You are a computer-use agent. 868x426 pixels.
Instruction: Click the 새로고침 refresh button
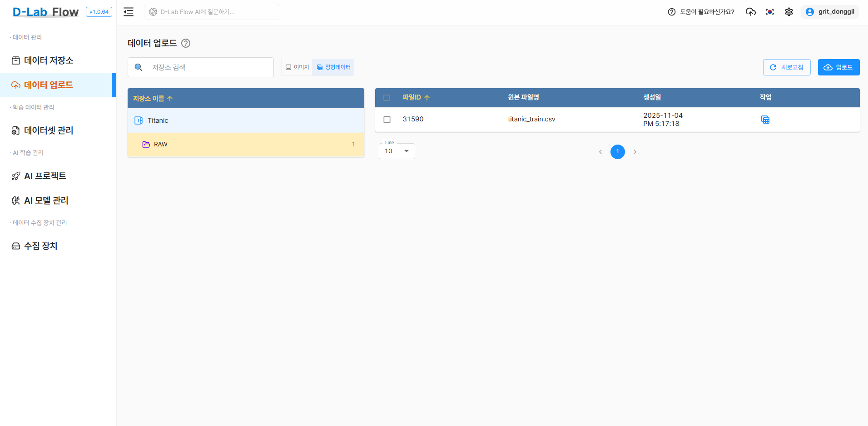(786, 67)
